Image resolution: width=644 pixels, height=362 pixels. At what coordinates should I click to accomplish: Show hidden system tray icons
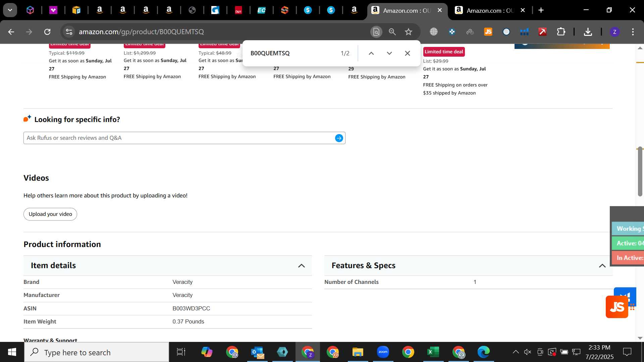(x=516, y=352)
